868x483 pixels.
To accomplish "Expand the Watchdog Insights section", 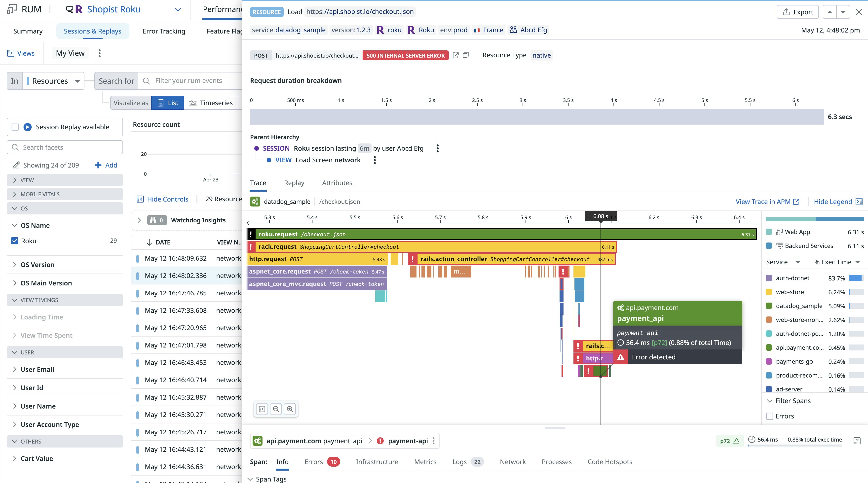I will click(139, 220).
